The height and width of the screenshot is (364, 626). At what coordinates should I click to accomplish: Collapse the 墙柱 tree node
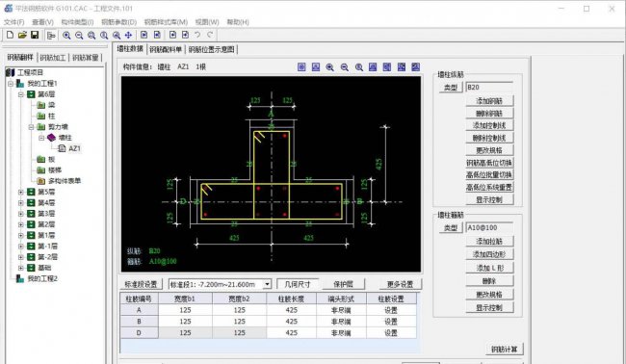pos(41,138)
